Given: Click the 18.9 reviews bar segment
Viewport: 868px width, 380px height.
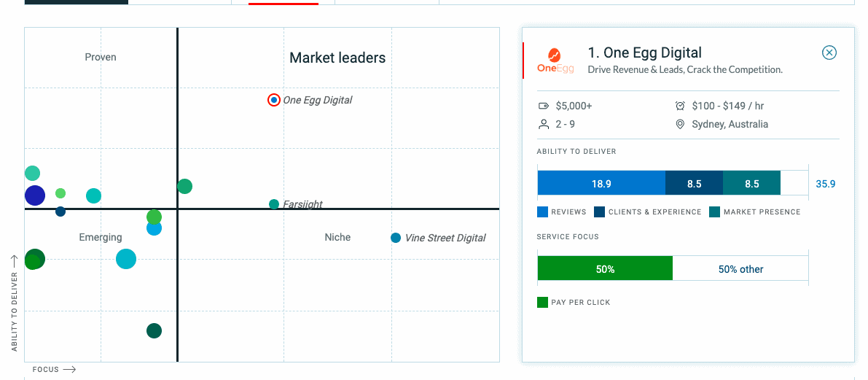Looking at the screenshot, I should pos(601,184).
